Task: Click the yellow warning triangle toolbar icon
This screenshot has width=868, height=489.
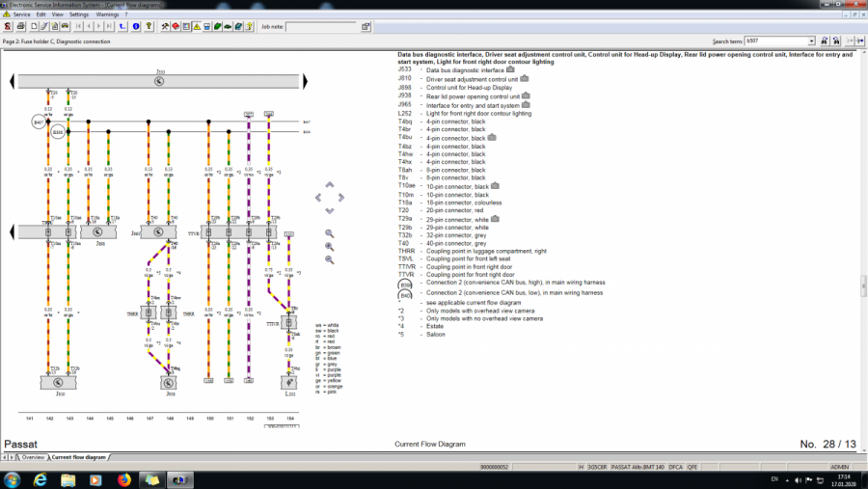Action: tap(197, 26)
